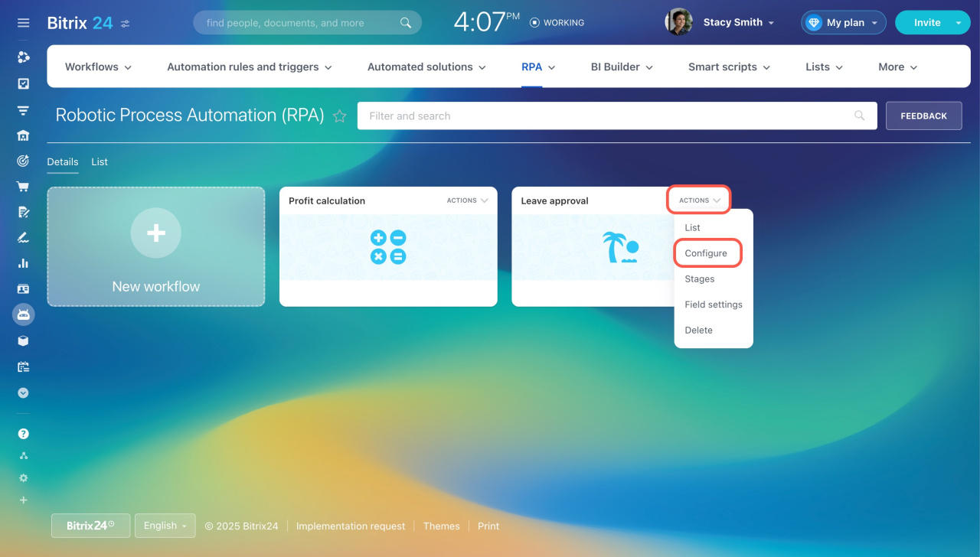The width and height of the screenshot is (980, 557).
Task: Open the target goal icon in the sidebar
Action: coord(23,161)
